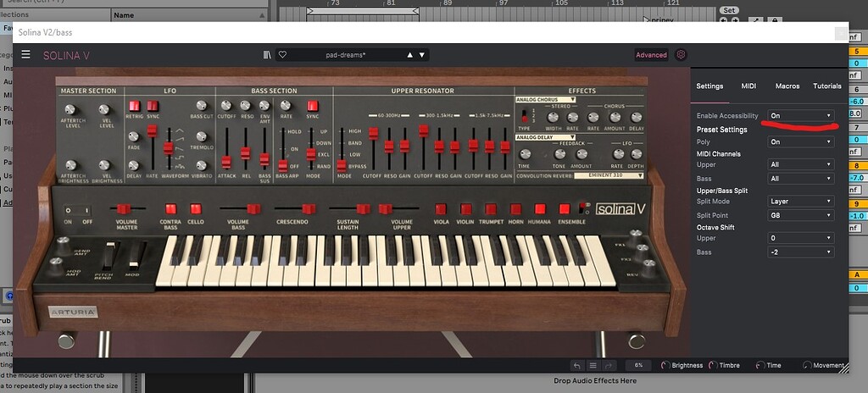Click the LFO Delay knob
868x393 pixels.
[x=133, y=165]
